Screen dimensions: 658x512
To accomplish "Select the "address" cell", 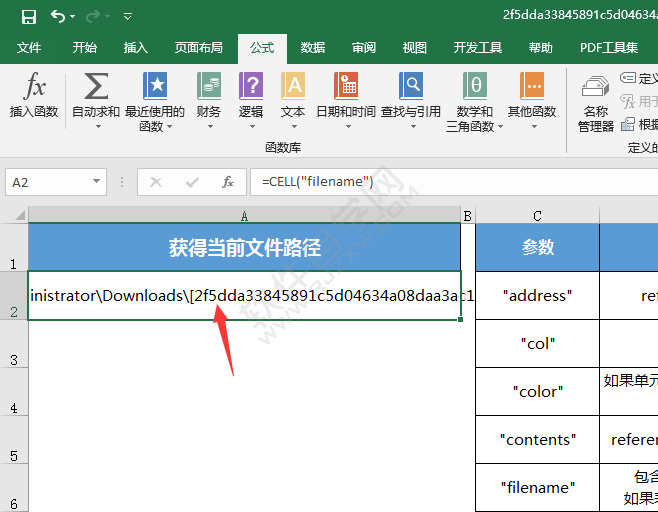I will click(538, 296).
